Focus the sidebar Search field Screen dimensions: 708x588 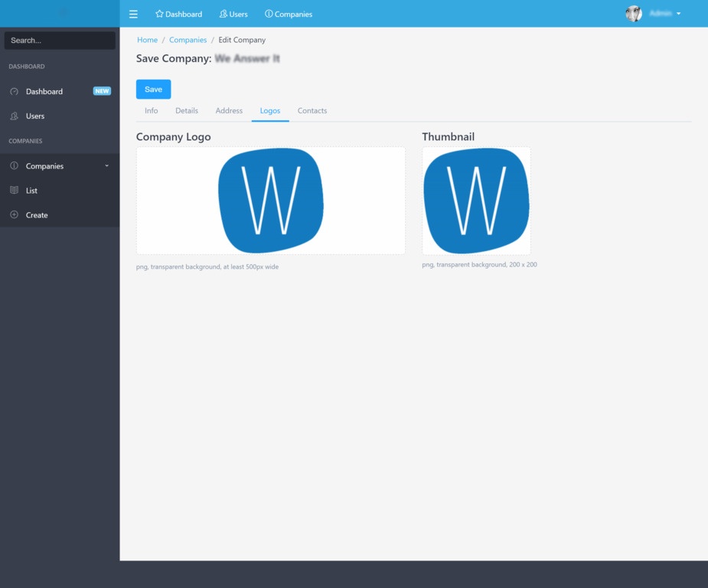pyautogui.click(x=60, y=40)
